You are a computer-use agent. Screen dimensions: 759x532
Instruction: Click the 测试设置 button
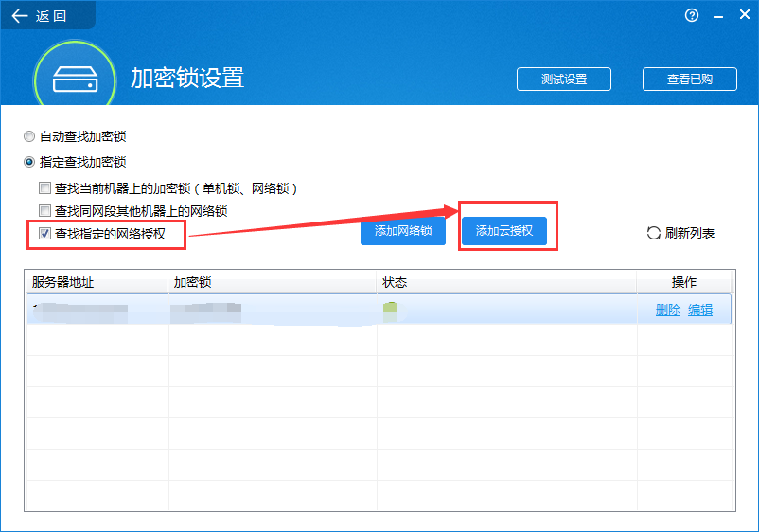[564, 79]
